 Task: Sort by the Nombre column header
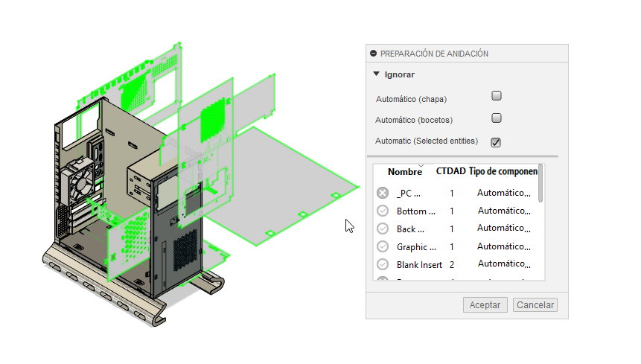point(405,172)
